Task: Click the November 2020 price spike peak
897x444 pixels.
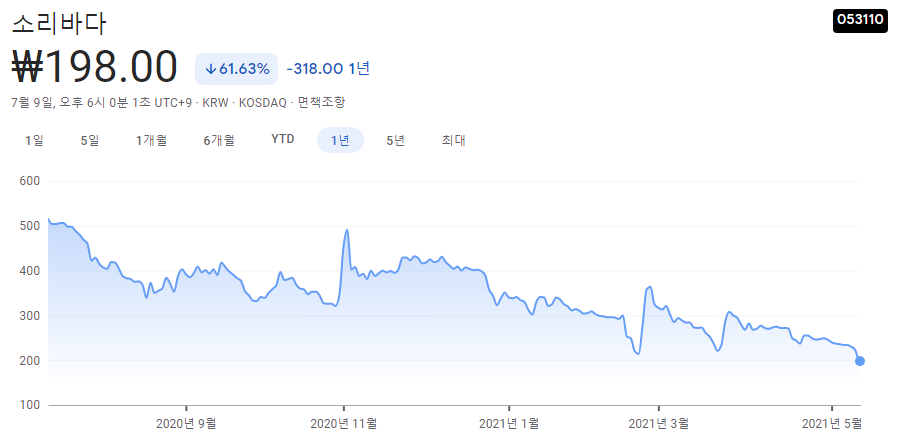Action: [347, 230]
